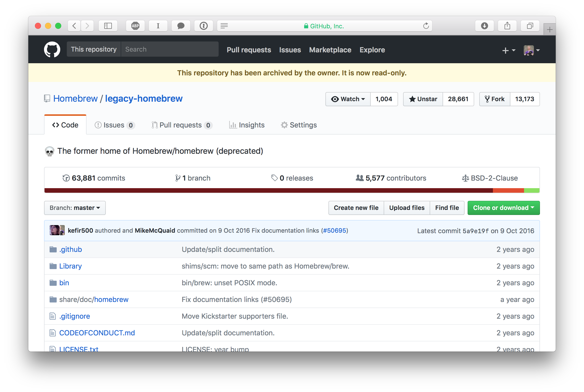Unstar the repository
584x392 pixels.
(423, 99)
